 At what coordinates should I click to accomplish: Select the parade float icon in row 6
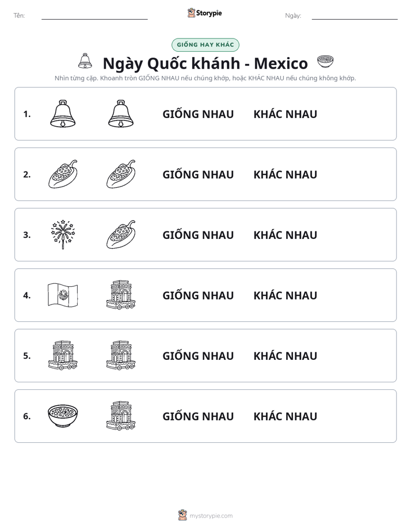121,416
